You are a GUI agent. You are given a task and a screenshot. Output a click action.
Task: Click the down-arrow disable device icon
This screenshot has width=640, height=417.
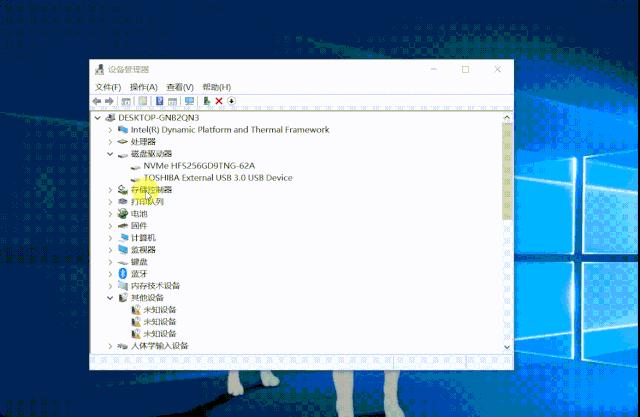click(231, 101)
